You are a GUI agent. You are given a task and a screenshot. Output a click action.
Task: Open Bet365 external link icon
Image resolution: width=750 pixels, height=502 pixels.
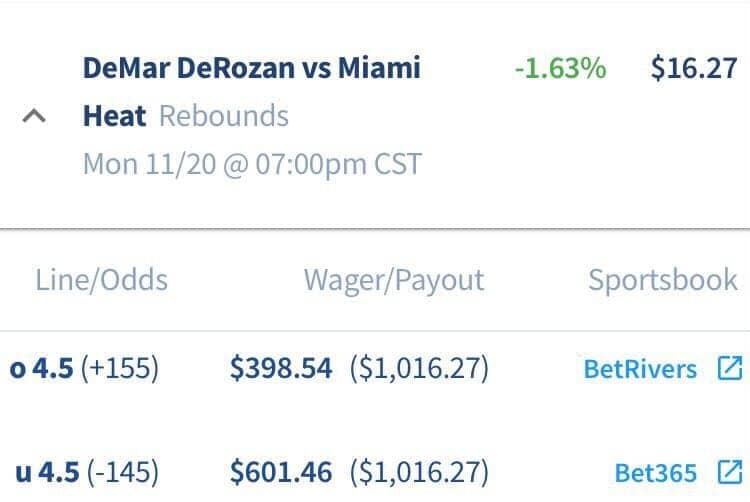[730, 472]
